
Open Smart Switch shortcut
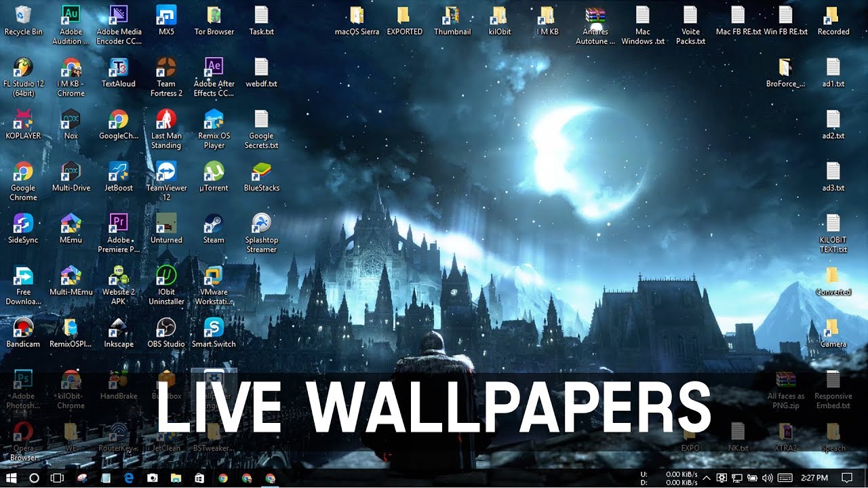pos(214,333)
